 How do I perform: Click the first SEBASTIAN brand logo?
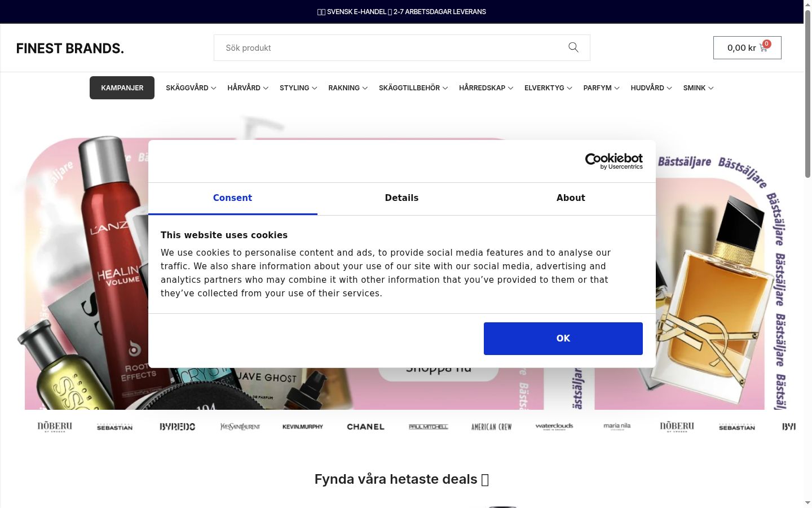(114, 427)
